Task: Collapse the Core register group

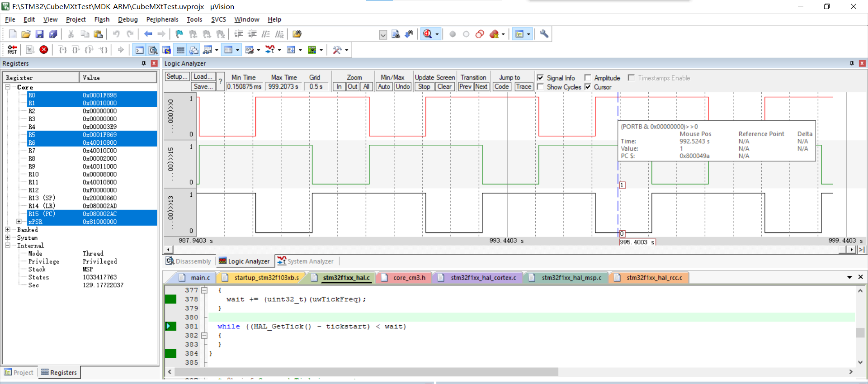Action: click(x=8, y=87)
